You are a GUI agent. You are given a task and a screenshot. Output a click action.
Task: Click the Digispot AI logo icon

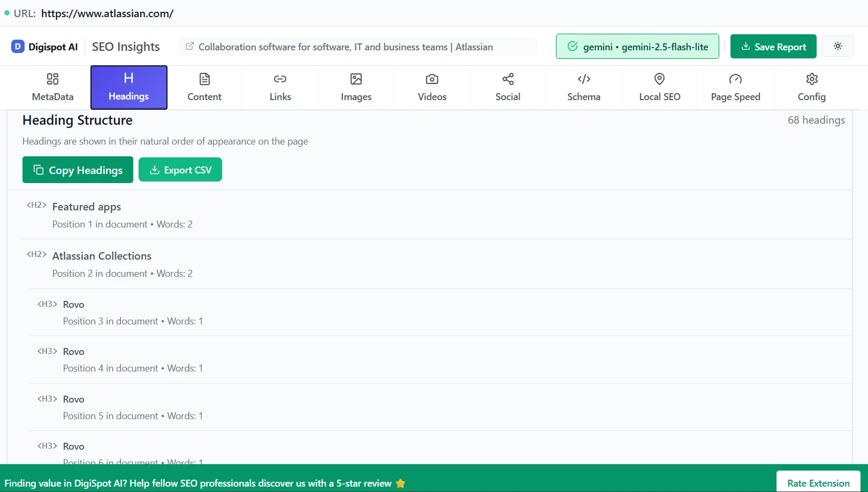pyautogui.click(x=18, y=47)
